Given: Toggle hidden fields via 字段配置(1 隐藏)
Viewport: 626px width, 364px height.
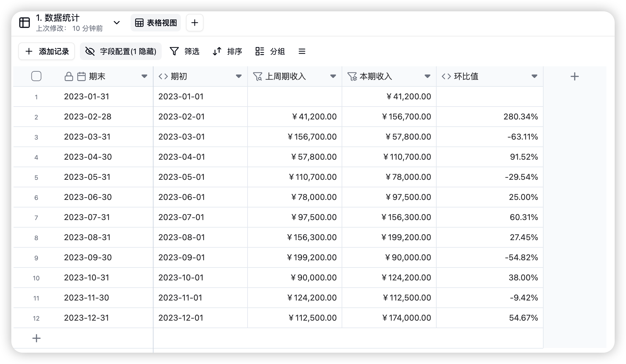Looking at the screenshot, I should (127, 51).
